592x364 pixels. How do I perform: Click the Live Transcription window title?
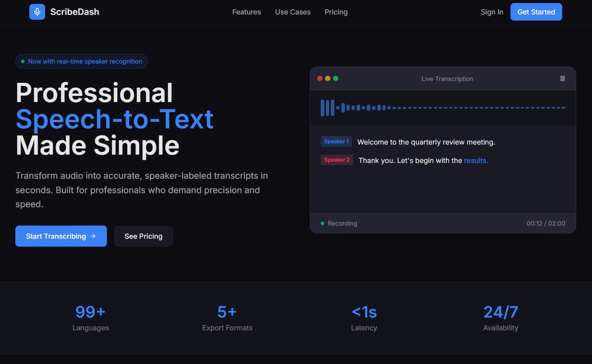pos(447,79)
